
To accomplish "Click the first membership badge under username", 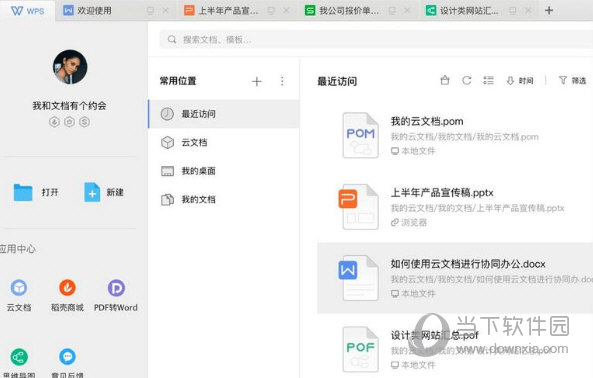I will pyautogui.click(x=54, y=122).
